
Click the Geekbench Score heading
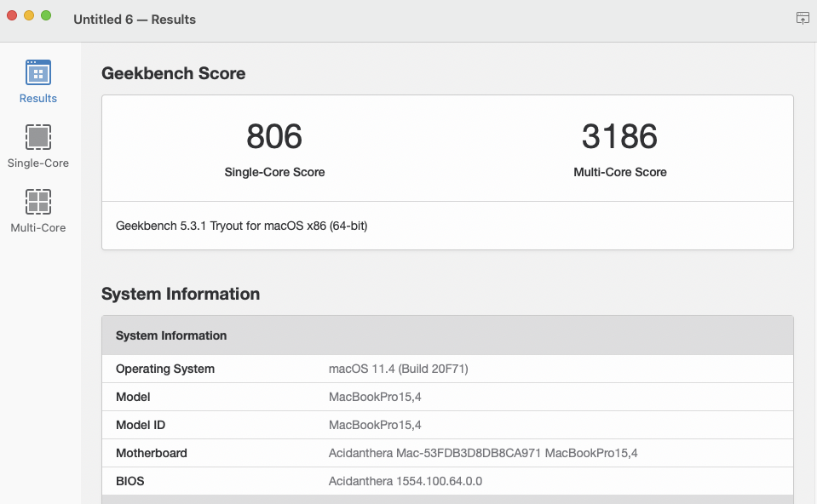[174, 73]
